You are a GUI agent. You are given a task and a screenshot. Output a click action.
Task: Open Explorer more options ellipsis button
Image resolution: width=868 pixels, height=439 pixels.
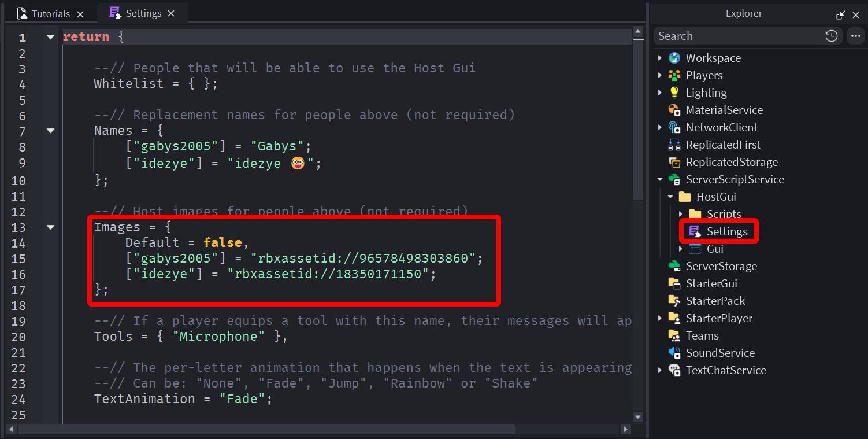click(x=855, y=36)
